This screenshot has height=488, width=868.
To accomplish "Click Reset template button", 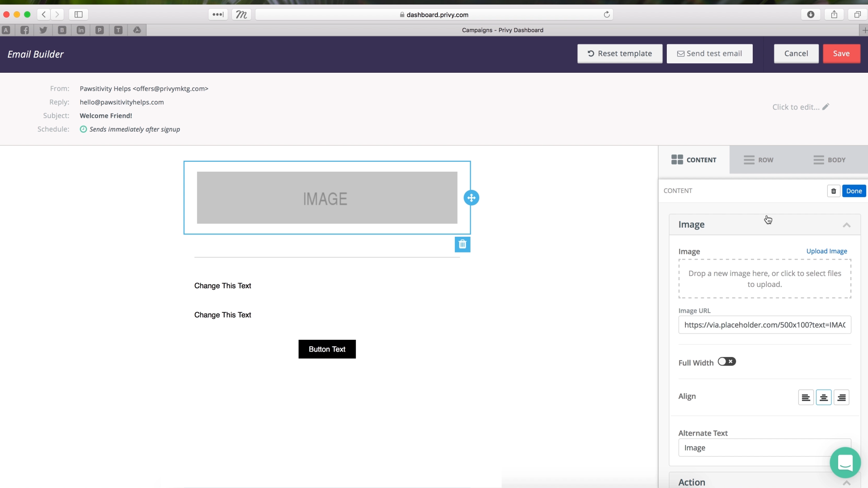I will 620,54.
